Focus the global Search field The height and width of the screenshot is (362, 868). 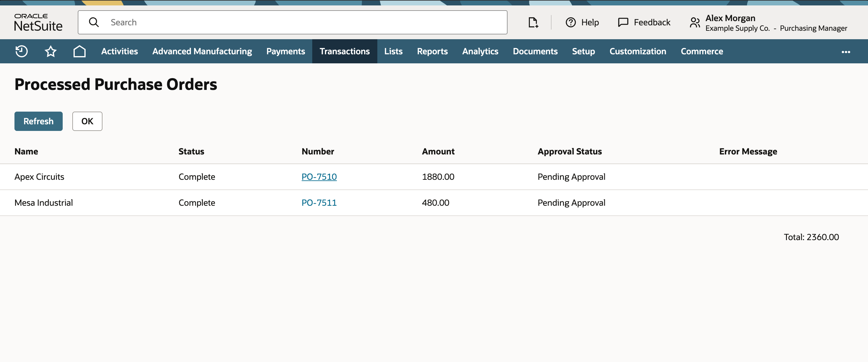pos(292,22)
